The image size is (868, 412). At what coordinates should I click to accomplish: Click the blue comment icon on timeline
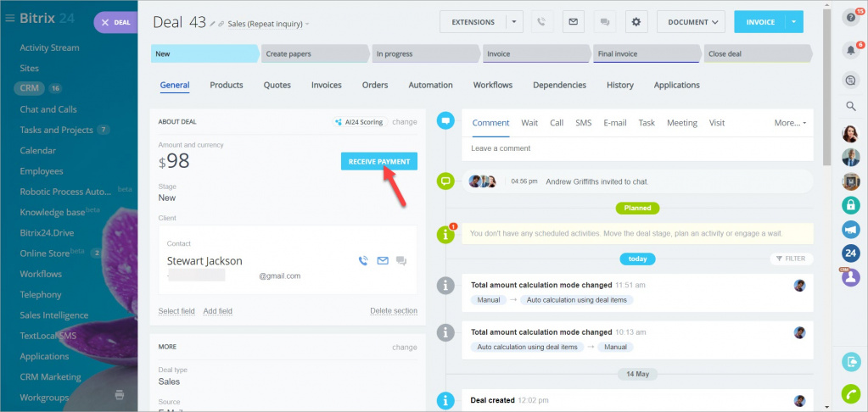pyautogui.click(x=445, y=120)
